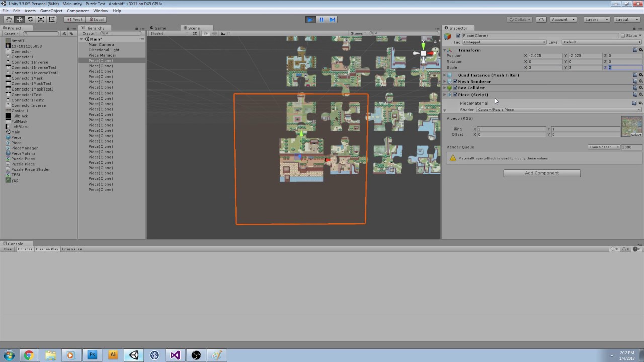644x362 pixels.
Task: Open Photoshop from the taskbar
Action: point(92,355)
